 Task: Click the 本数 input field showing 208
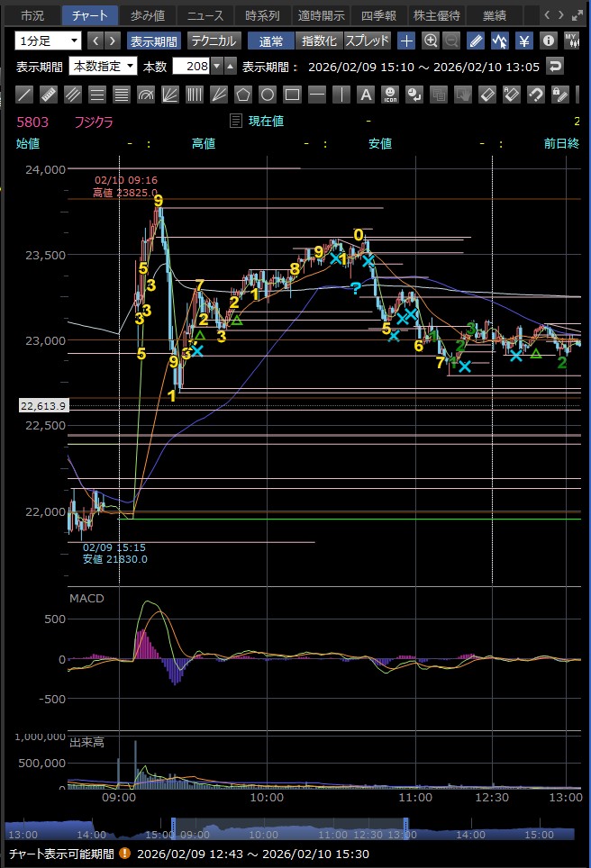coord(190,66)
